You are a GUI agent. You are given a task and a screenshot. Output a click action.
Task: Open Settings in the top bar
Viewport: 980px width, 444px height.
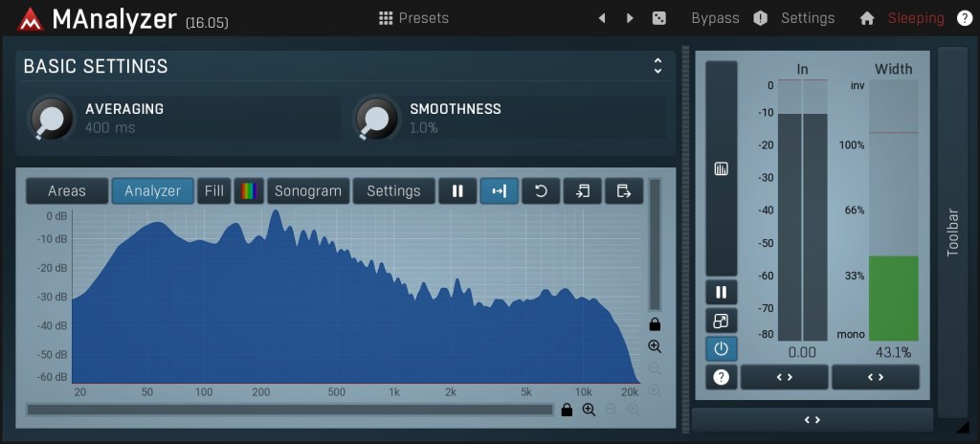point(807,18)
